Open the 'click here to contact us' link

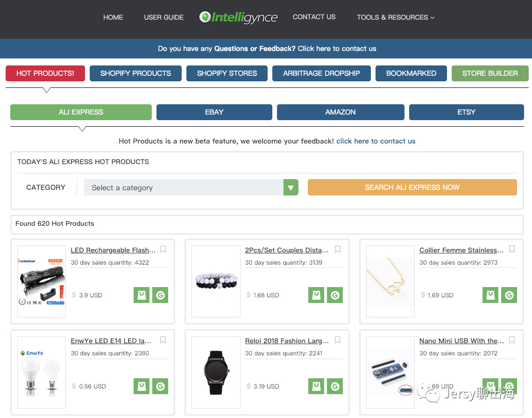376,141
